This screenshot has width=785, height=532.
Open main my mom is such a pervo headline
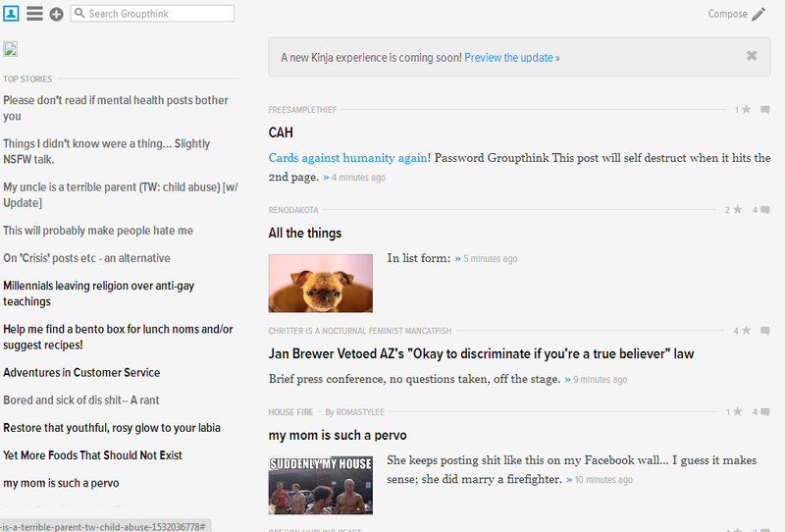coord(338,435)
